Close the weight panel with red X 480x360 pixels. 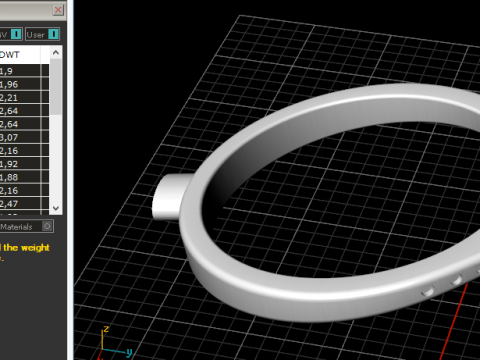(58, 10)
